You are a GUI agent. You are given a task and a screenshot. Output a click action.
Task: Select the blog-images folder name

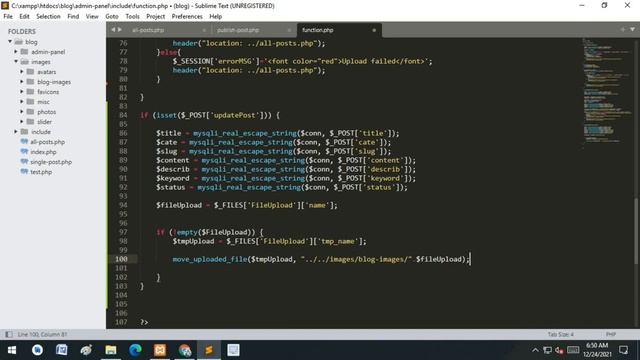click(54, 82)
